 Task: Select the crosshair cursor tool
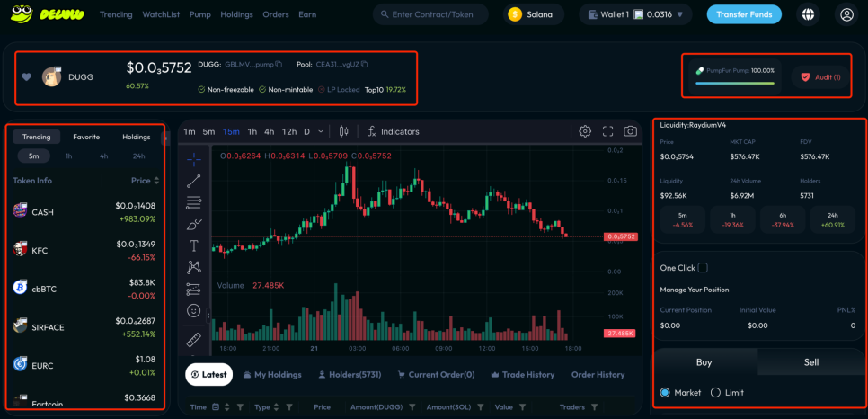[194, 160]
